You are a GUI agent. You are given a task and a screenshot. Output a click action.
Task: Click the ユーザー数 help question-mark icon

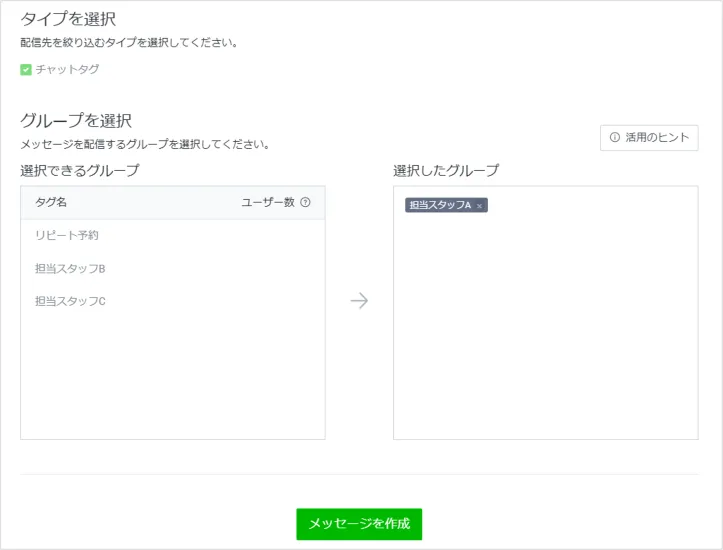[305, 202]
